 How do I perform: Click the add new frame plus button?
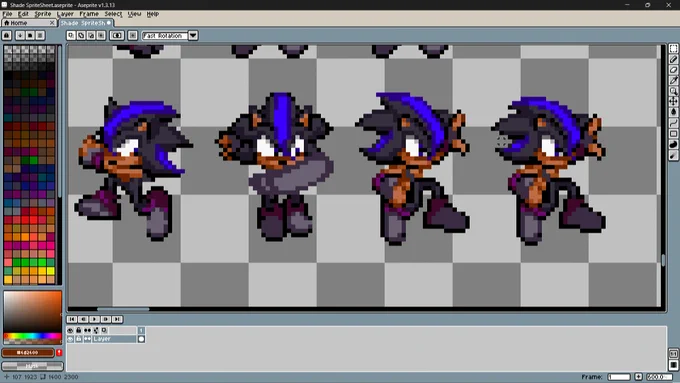tap(638, 377)
